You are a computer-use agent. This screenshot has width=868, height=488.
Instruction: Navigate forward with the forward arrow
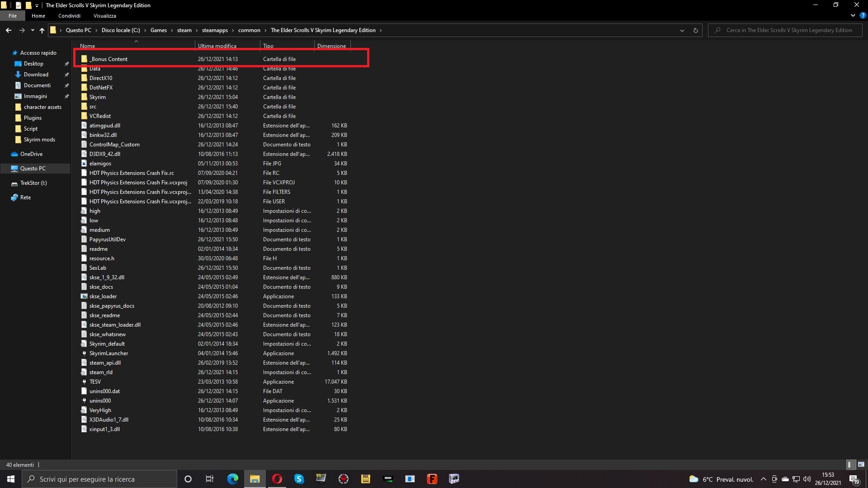[22, 30]
